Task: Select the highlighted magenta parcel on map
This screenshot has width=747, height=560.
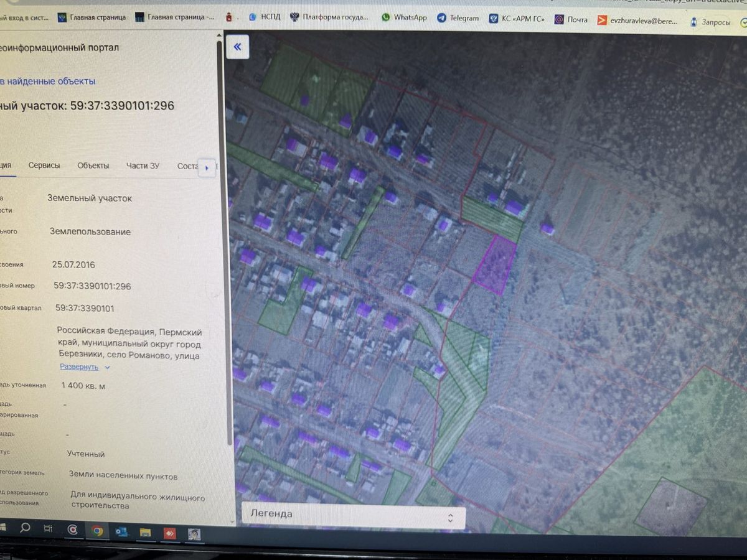Action: click(496, 264)
